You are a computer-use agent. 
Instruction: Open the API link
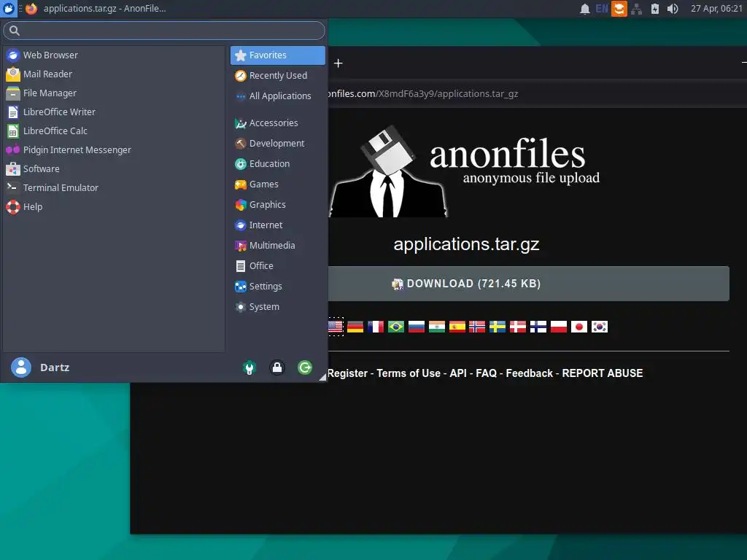[458, 373]
